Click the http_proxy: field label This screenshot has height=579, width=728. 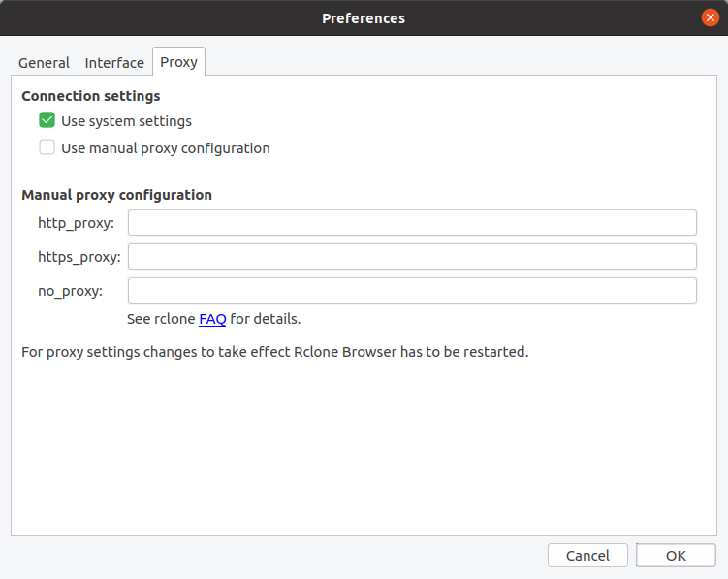point(77,223)
